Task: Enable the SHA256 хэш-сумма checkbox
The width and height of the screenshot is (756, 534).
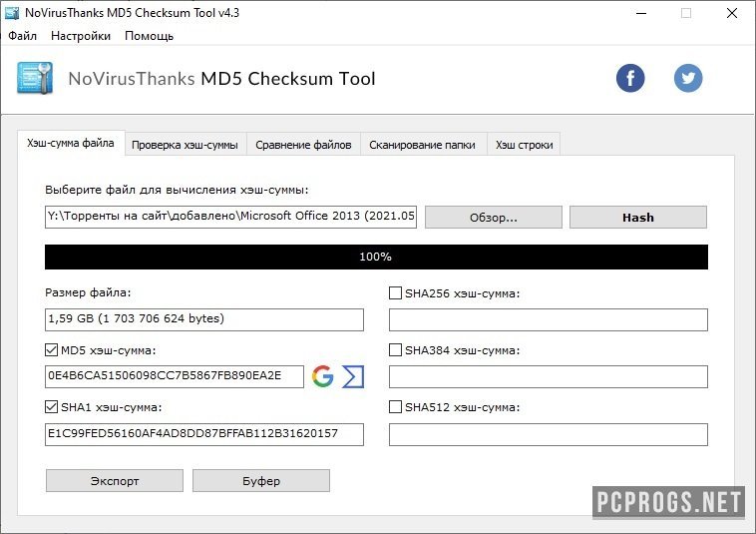Action: click(x=395, y=293)
